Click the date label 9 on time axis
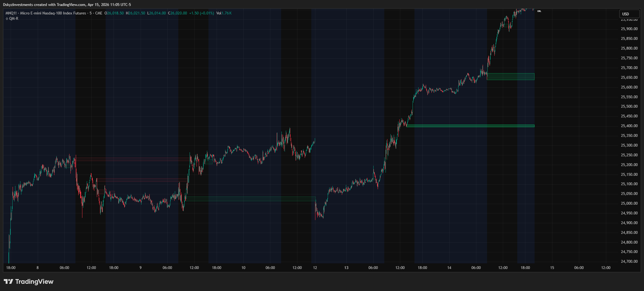This screenshot has width=644, height=291. pyautogui.click(x=141, y=268)
